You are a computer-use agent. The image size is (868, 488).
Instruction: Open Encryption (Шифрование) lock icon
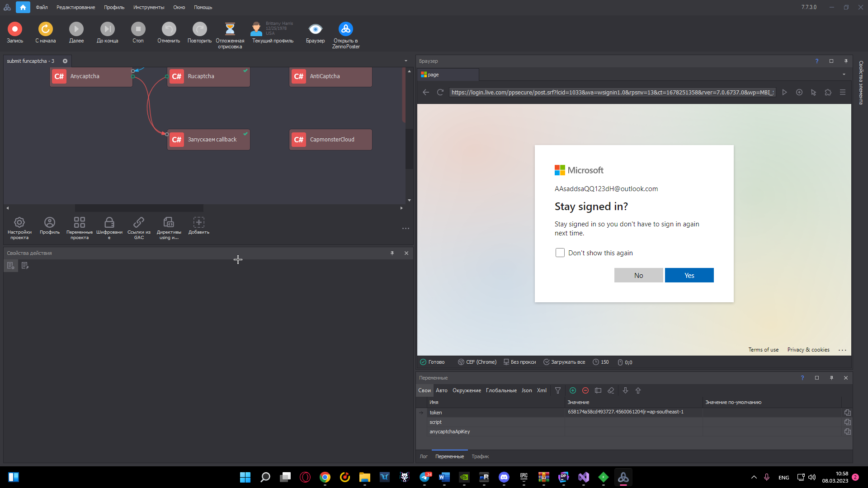[109, 222]
